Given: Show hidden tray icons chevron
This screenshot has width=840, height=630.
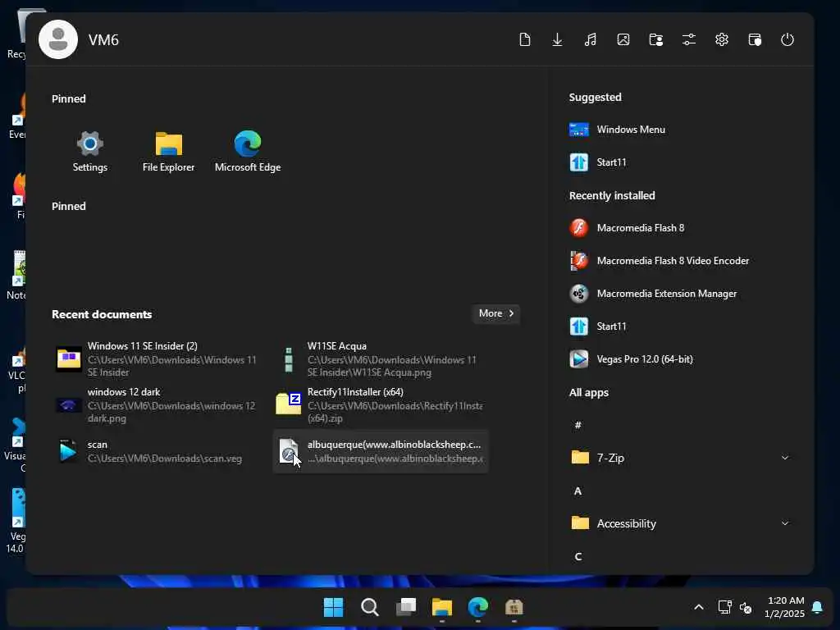Looking at the screenshot, I should coord(699,607).
